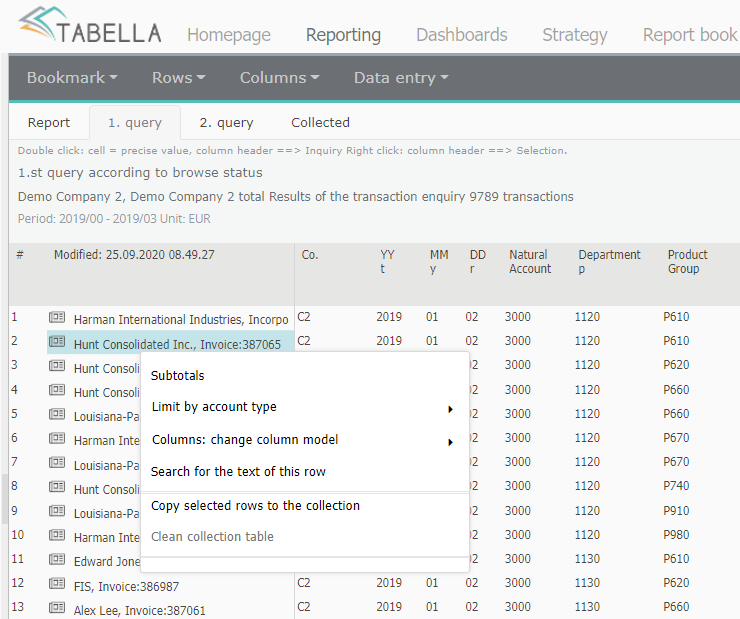The height and width of the screenshot is (619, 740).
Task: Open the Columns dropdown menu
Action: click(279, 77)
